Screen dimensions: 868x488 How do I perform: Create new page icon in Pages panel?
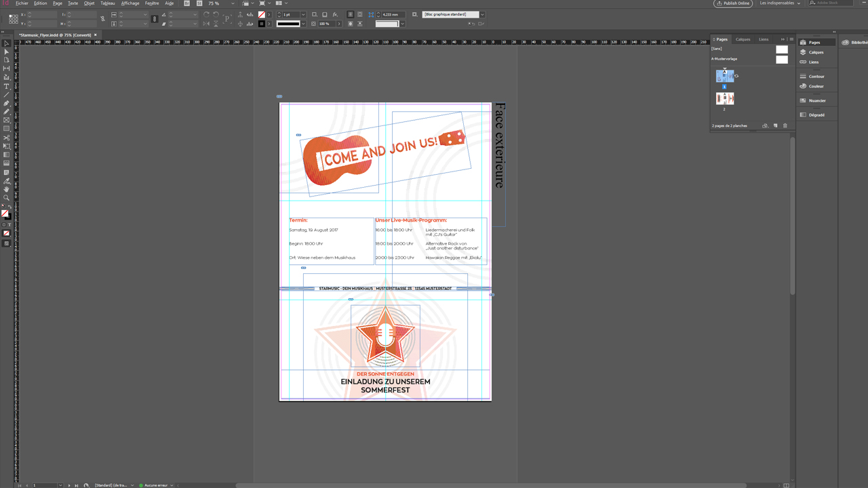coord(776,125)
